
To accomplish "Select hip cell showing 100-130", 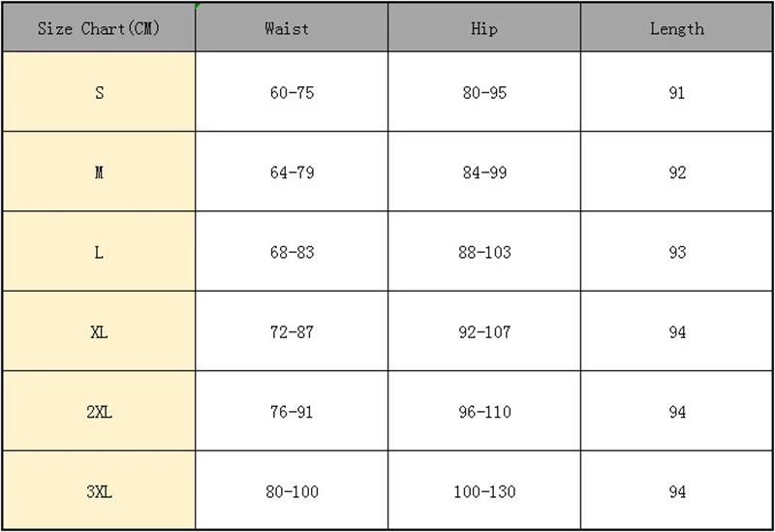I will tap(484, 490).
